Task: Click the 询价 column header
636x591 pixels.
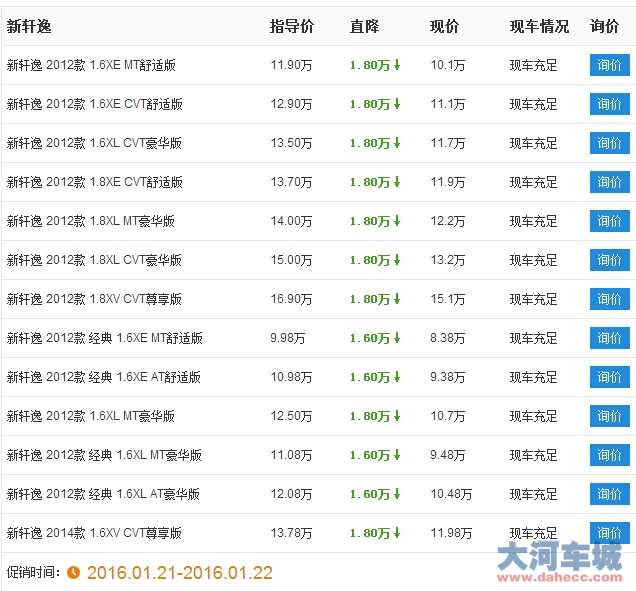Action: click(604, 26)
